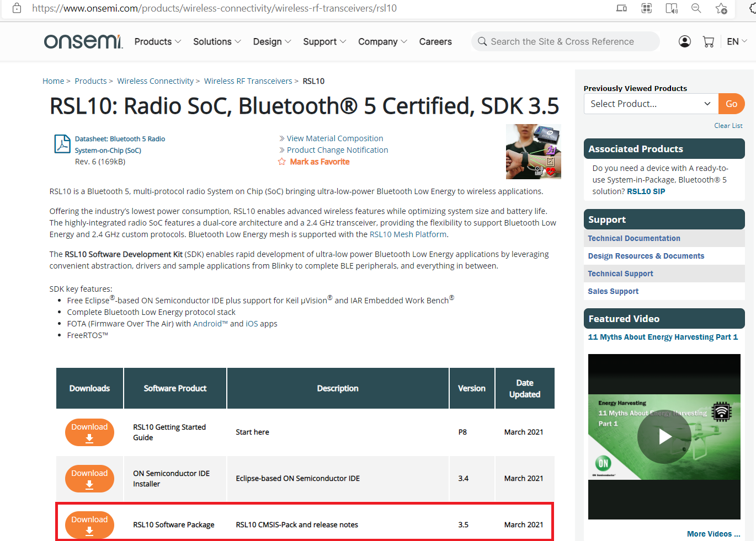This screenshot has height=541, width=756.
Task: Go to Wireless Connectivity breadcrumb
Action: 155,81
